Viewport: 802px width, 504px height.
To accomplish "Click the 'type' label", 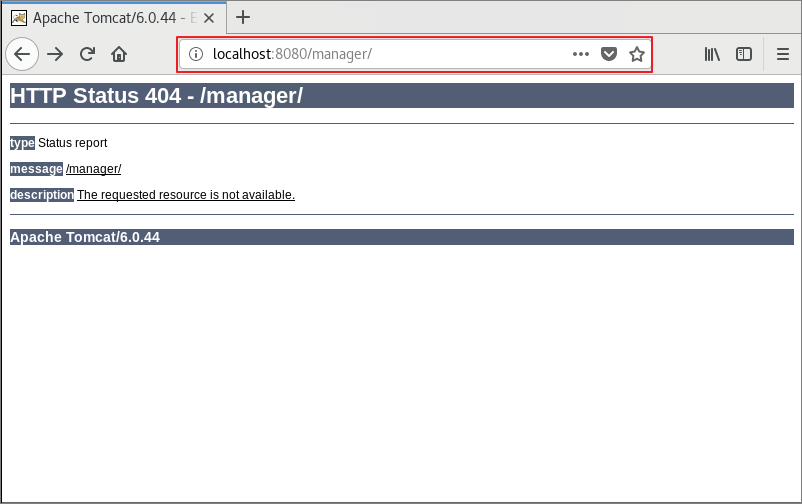I will [x=22, y=143].
